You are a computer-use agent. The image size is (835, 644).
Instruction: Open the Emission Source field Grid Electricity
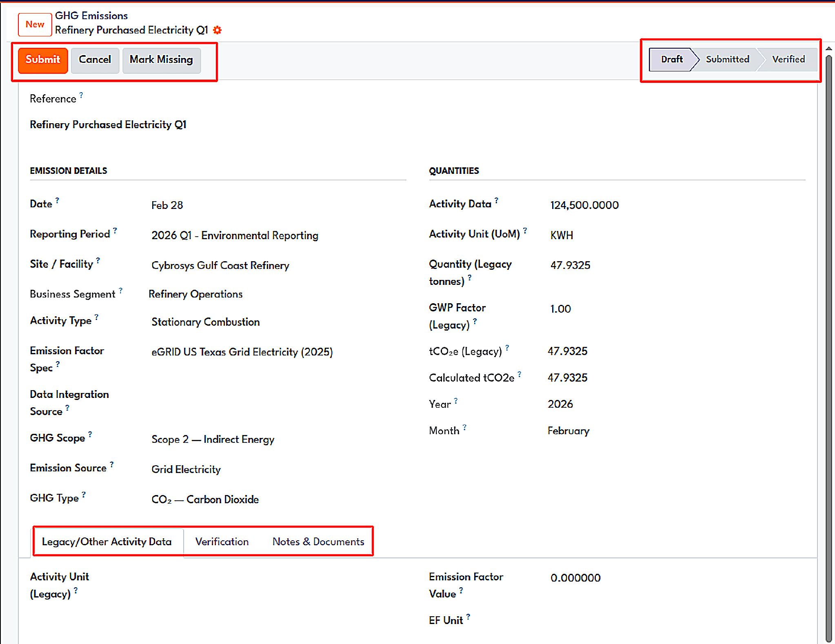(x=186, y=470)
